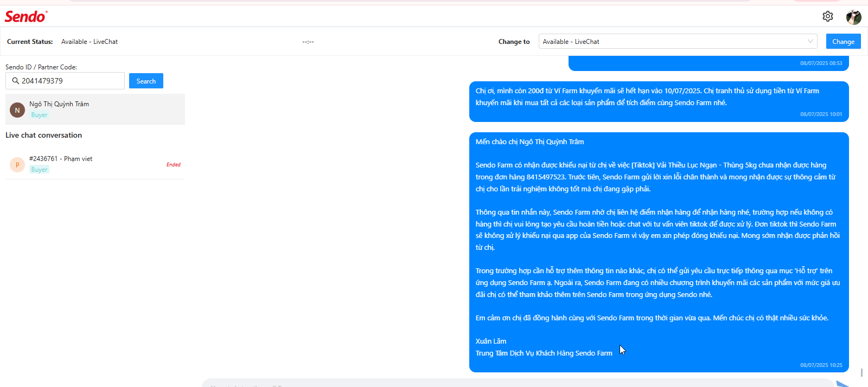The height and width of the screenshot is (387, 868).
Task: Click signature Xuân Lãm in message
Action: 491,341
